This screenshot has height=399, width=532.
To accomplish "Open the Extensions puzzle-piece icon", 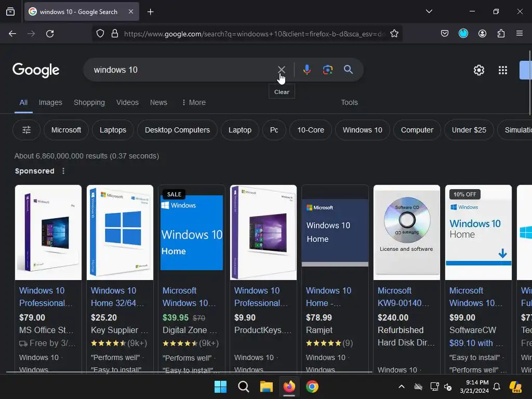I will 501,33.
